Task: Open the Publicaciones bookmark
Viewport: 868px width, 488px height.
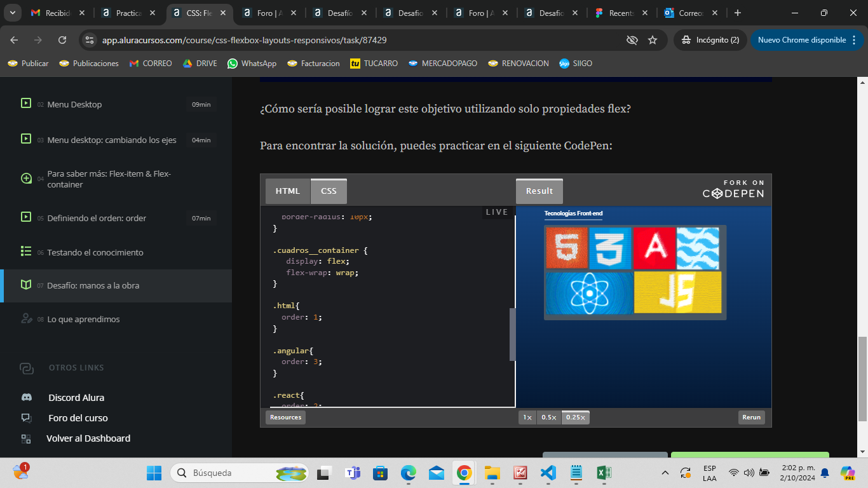Action: 89,64
